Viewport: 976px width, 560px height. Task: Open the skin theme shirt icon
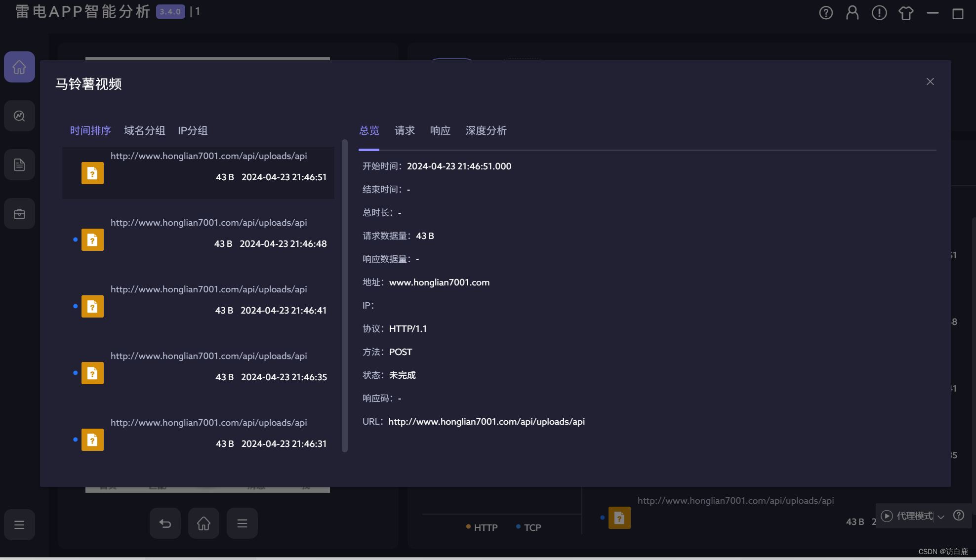click(906, 13)
